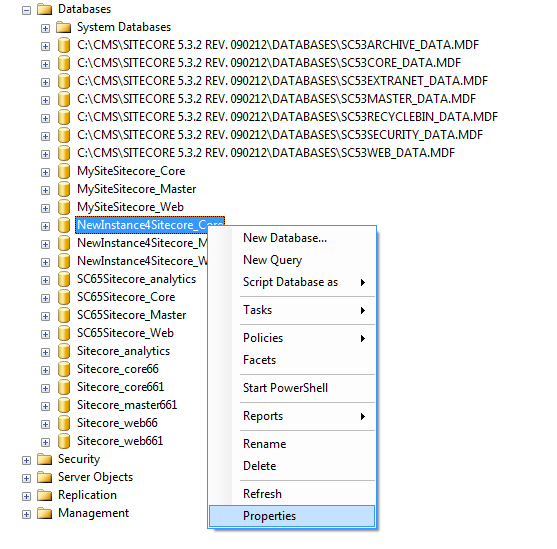Expand the Management node
Viewport: 557px width, 549px height.
point(26,514)
